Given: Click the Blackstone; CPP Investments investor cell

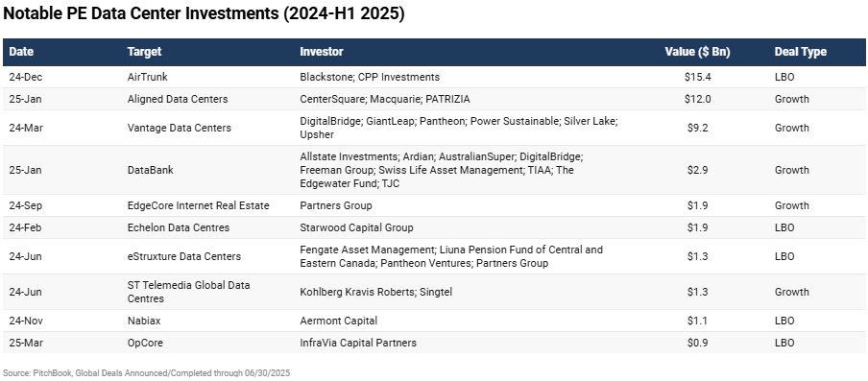Looking at the screenshot, I should click(370, 77).
